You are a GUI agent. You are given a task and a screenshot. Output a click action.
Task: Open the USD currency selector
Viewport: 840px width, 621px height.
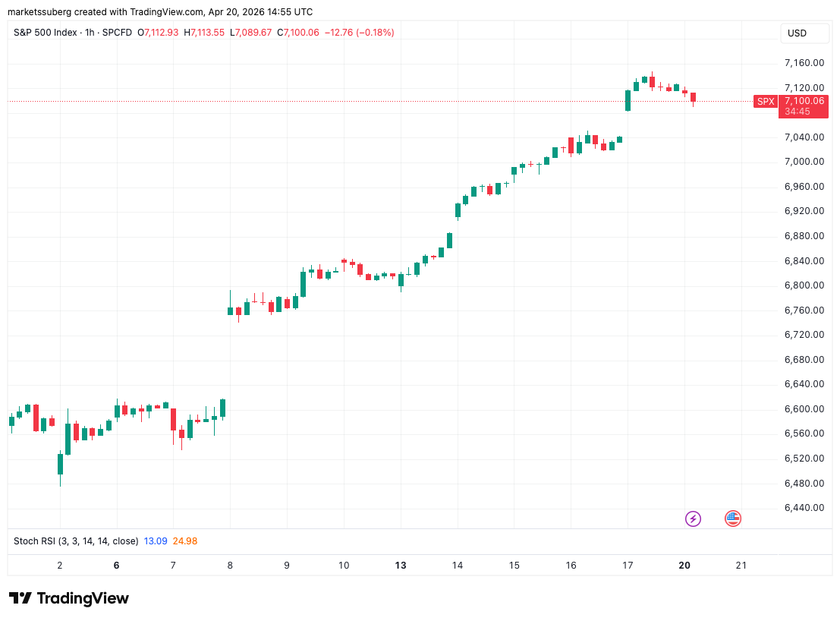pos(804,33)
